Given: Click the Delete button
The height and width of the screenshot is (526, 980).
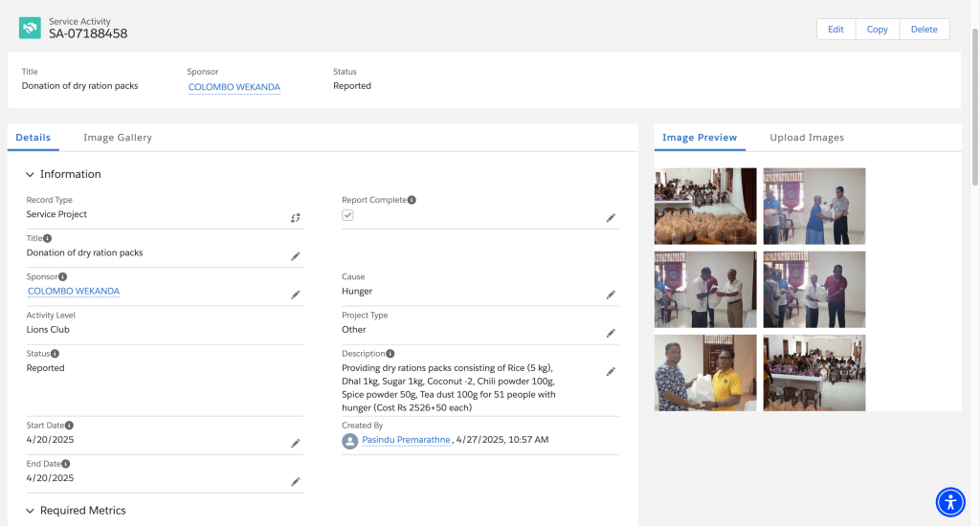Looking at the screenshot, I should (x=924, y=30).
